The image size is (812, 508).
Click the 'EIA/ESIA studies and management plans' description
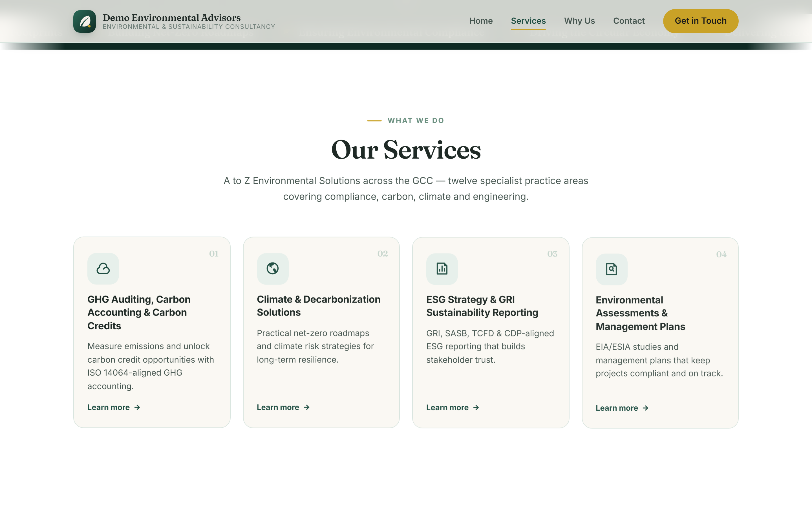659,360
